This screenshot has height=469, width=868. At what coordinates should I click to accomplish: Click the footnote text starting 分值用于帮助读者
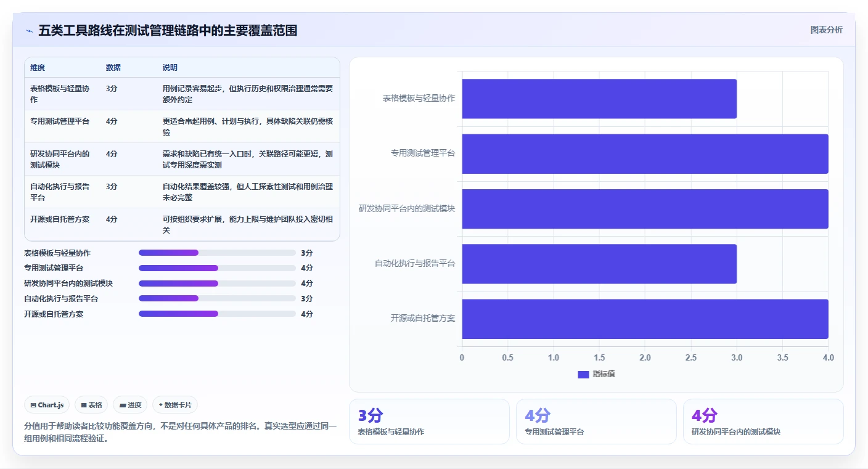coord(181,433)
